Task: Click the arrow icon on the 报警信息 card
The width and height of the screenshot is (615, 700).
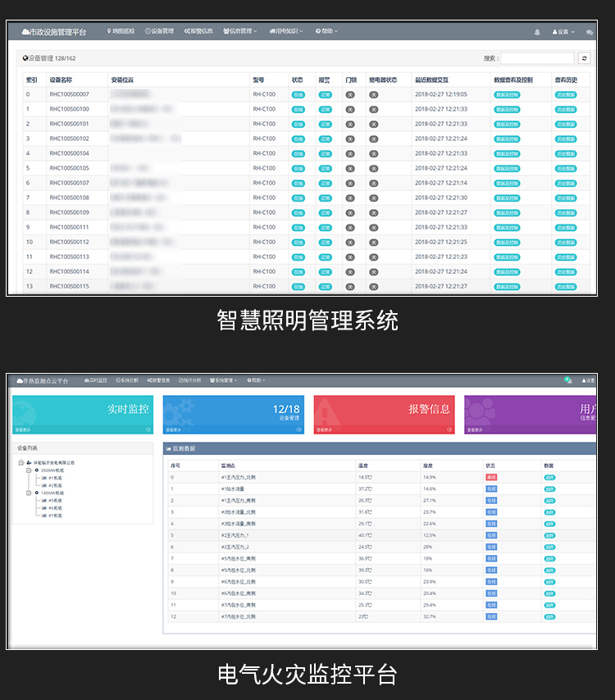Action: click(x=450, y=430)
